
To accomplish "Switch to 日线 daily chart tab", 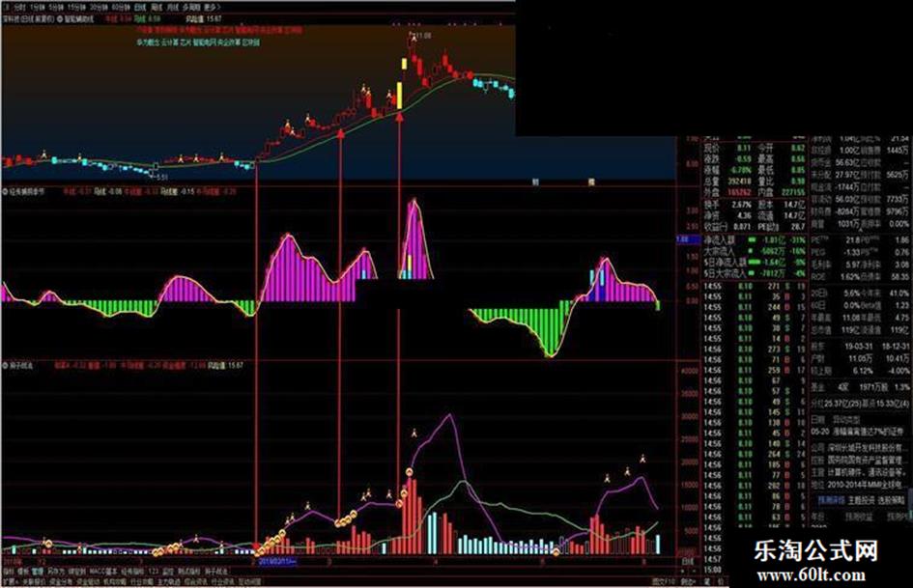I will click(x=140, y=8).
